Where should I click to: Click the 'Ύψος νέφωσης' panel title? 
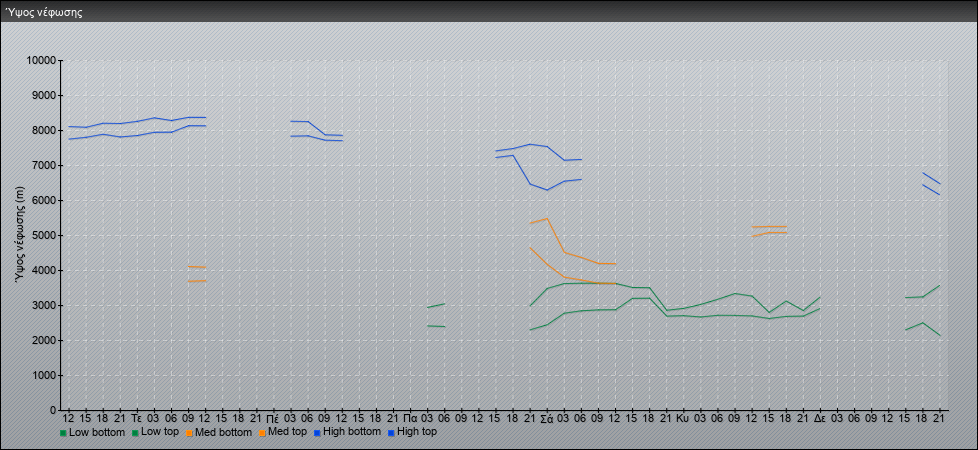(44, 12)
